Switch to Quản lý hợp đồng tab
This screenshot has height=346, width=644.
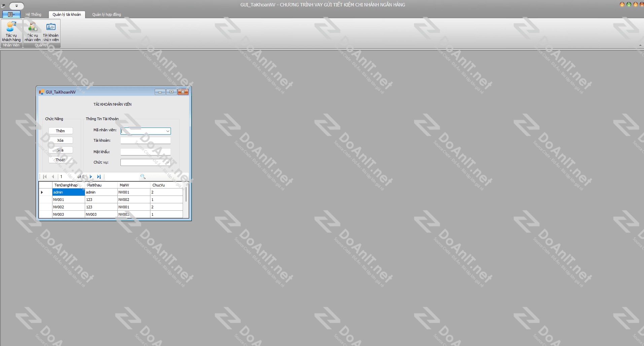coord(107,14)
